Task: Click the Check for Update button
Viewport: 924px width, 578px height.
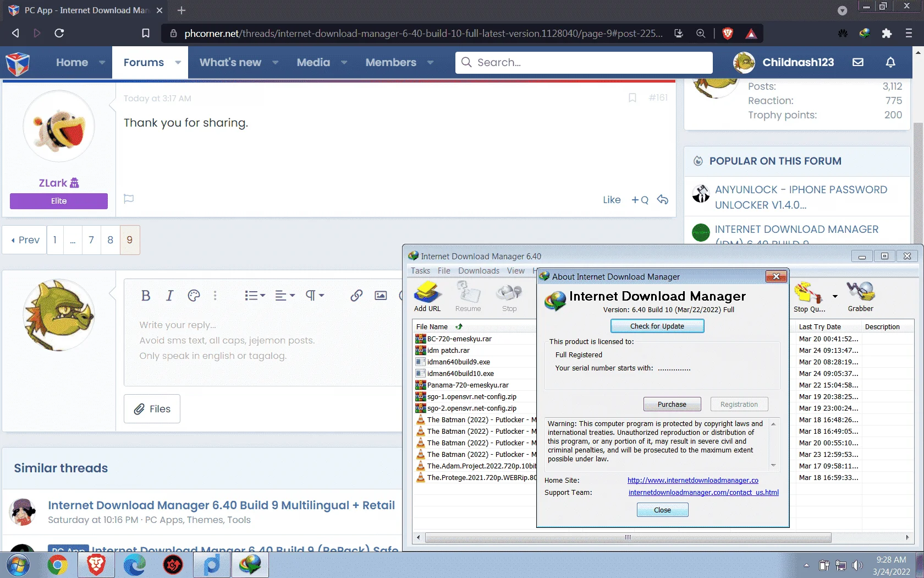Action: [657, 326]
